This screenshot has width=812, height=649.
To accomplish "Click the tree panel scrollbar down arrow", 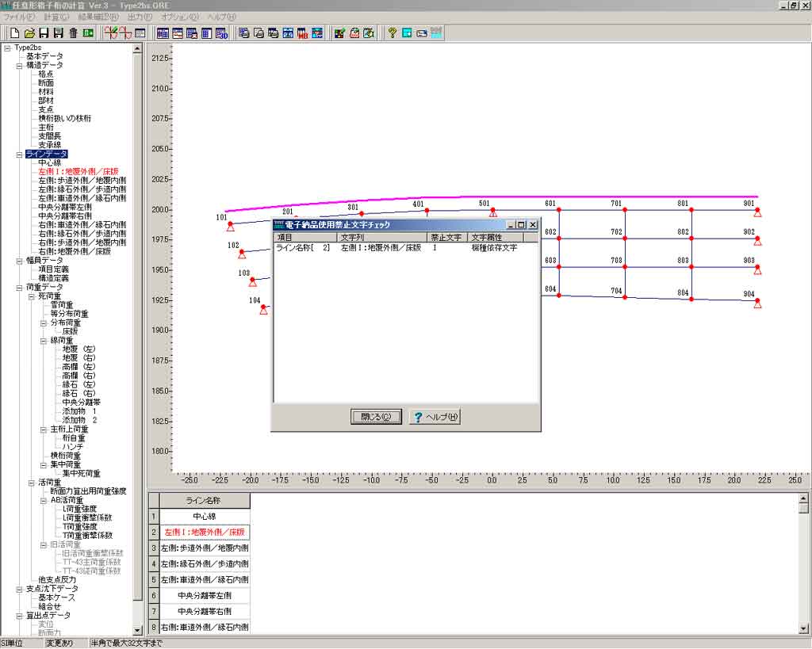I will [x=137, y=629].
